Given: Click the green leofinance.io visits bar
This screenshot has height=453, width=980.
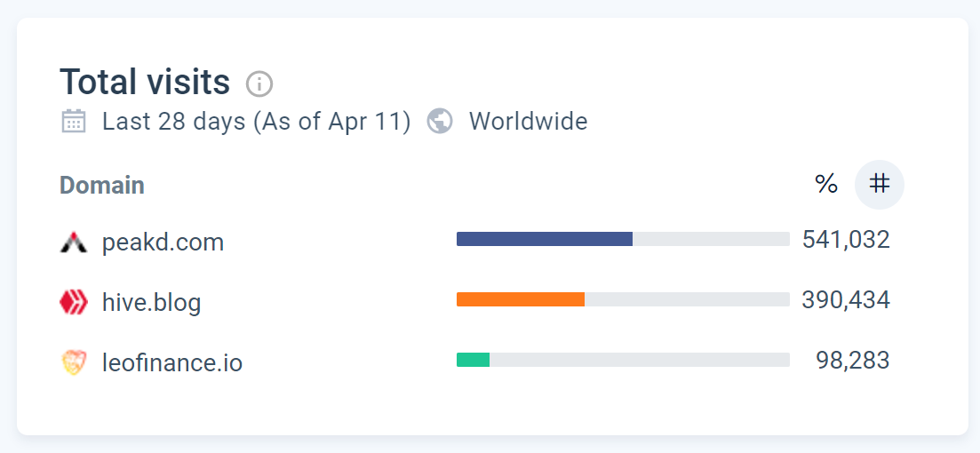Looking at the screenshot, I should pyautogui.click(x=474, y=360).
